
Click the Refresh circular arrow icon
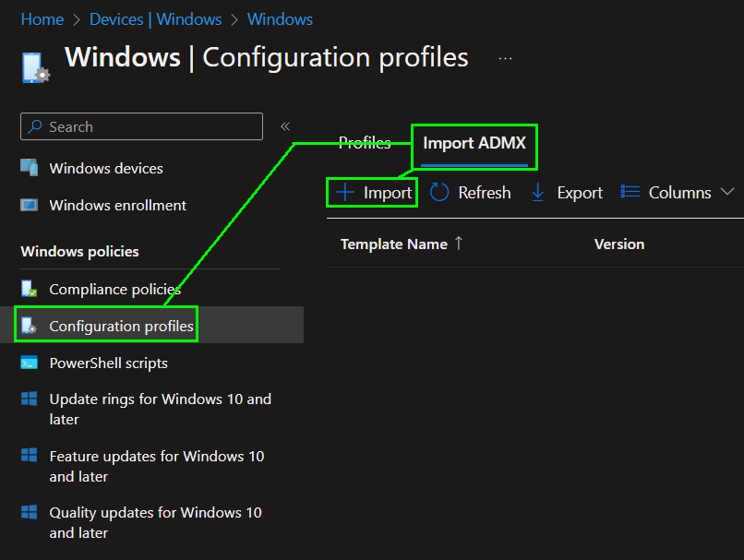click(x=439, y=192)
